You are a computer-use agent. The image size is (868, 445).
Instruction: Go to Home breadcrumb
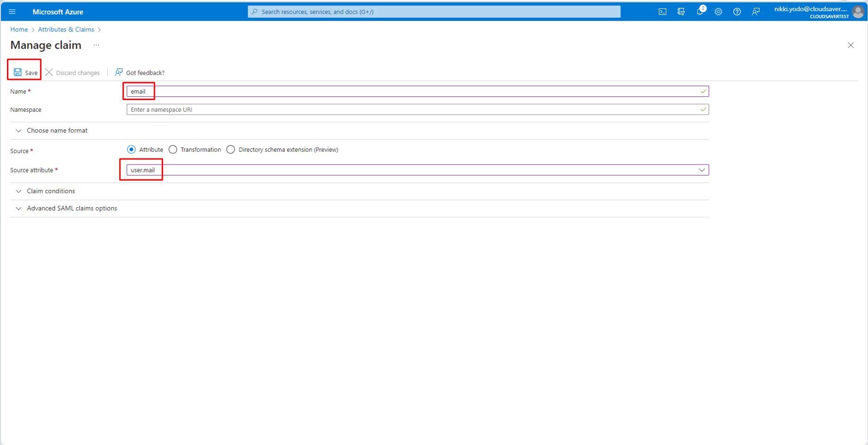pos(19,29)
